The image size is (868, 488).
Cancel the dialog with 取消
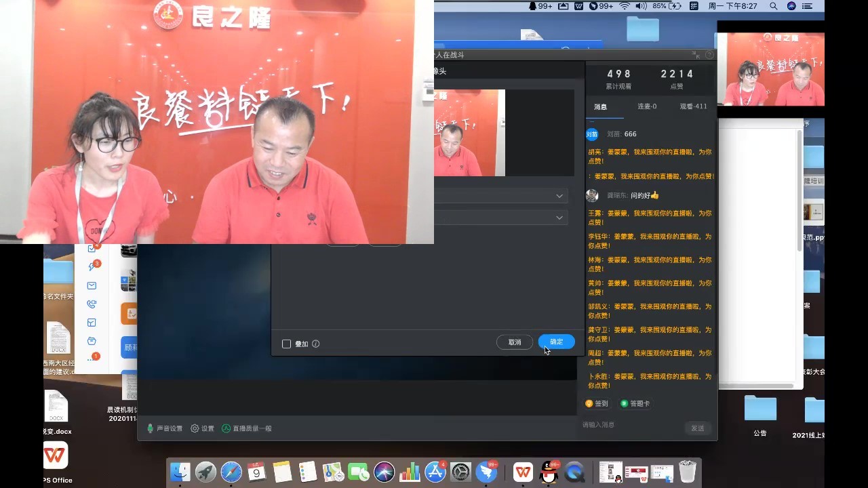click(515, 342)
